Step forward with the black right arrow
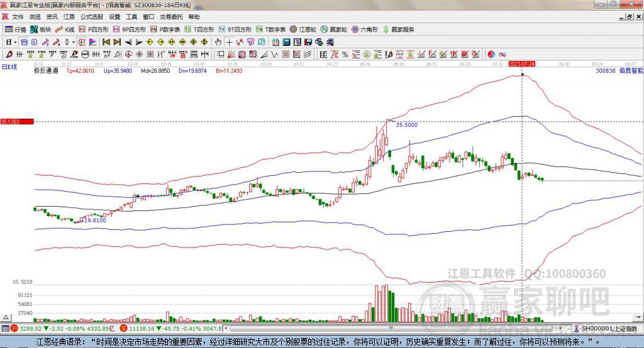 [139, 42]
